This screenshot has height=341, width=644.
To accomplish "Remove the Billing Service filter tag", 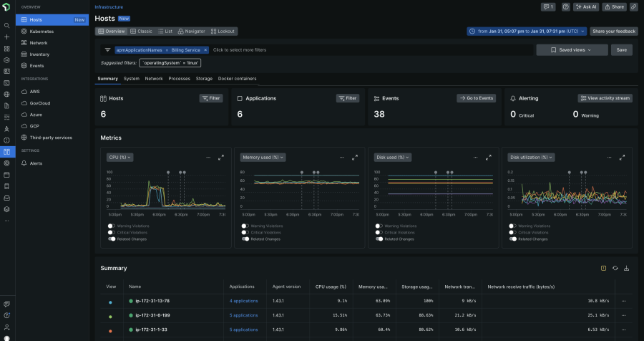I will tap(205, 50).
